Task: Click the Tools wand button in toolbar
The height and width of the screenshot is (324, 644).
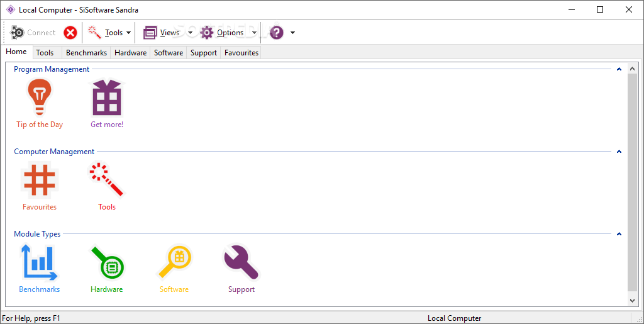Action: click(105, 33)
